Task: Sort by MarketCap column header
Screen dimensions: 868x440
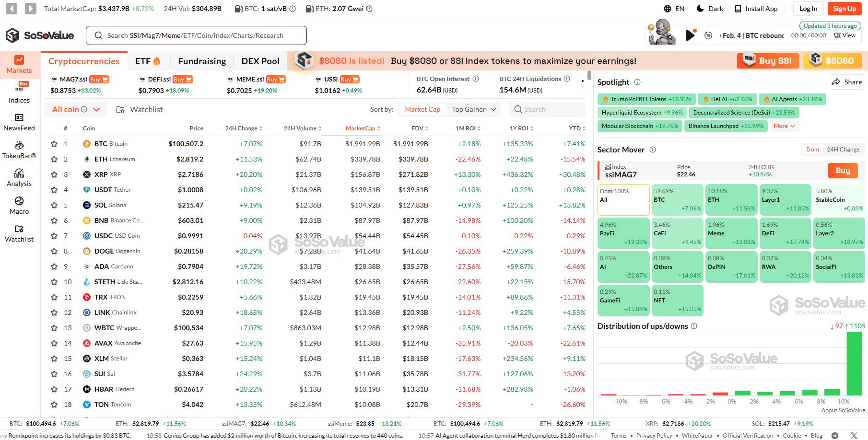Action: tap(363, 128)
